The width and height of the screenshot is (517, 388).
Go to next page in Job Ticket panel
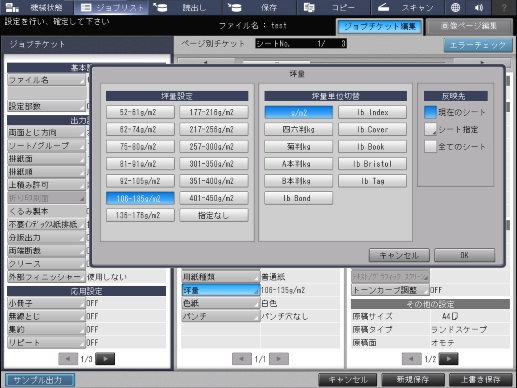coord(105,359)
